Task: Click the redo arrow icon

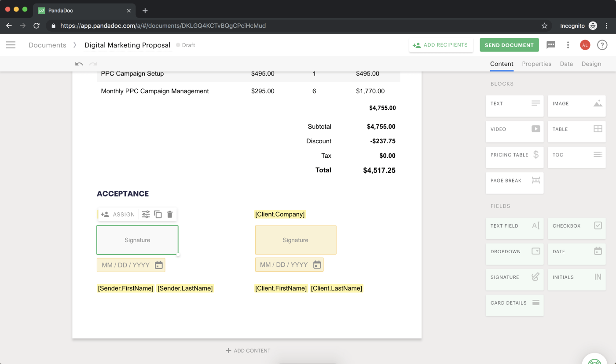Action: coord(93,64)
